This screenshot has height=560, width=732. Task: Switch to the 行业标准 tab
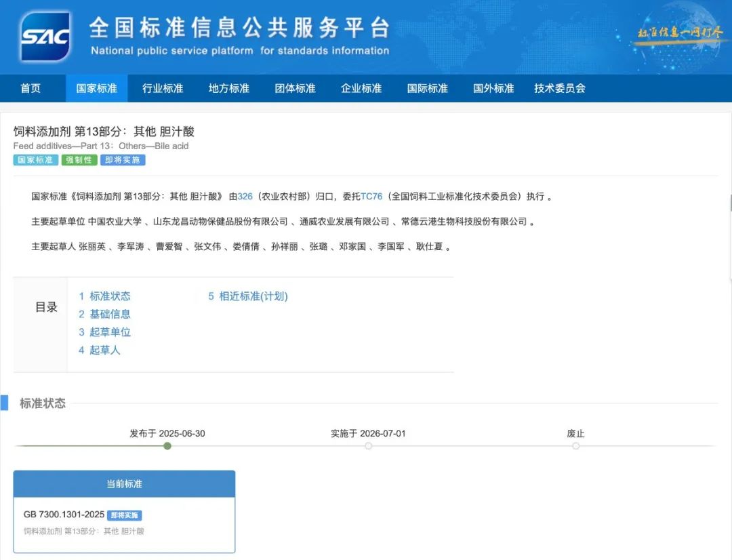coord(162,88)
